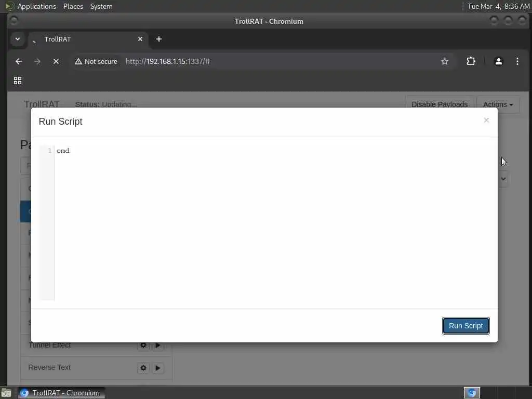Click the Run Script dialog title

click(60, 122)
